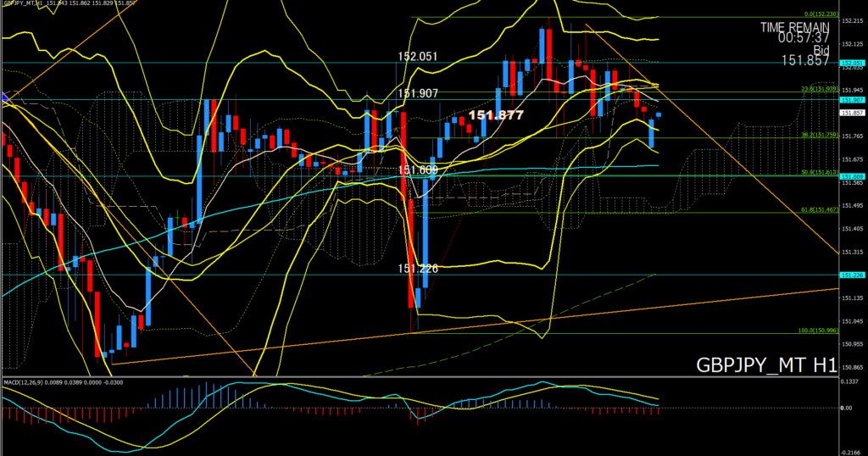Click the 151.675 price axis value
The width and height of the screenshot is (868, 456).
852,159
